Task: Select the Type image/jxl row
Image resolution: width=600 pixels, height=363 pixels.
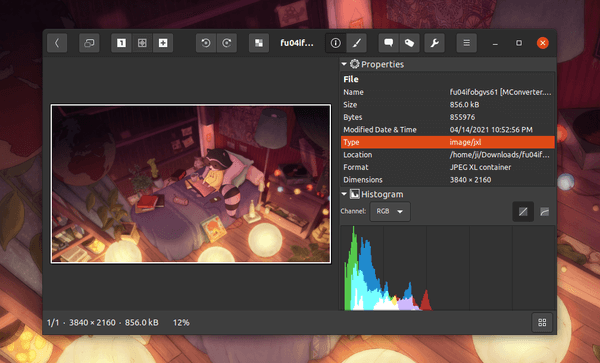Action: pyautogui.click(x=447, y=142)
